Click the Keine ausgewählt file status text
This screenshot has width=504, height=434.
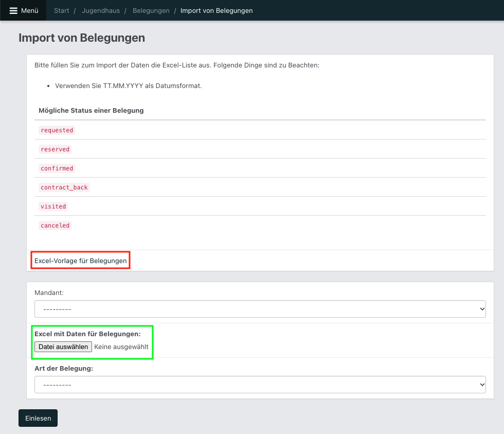pyautogui.click(x=121, y=347)
